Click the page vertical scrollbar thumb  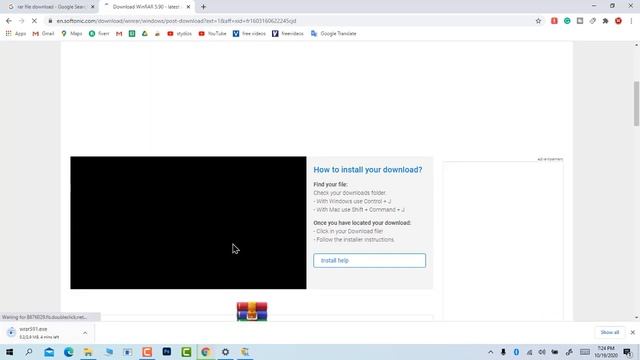(x=636, y=104)
